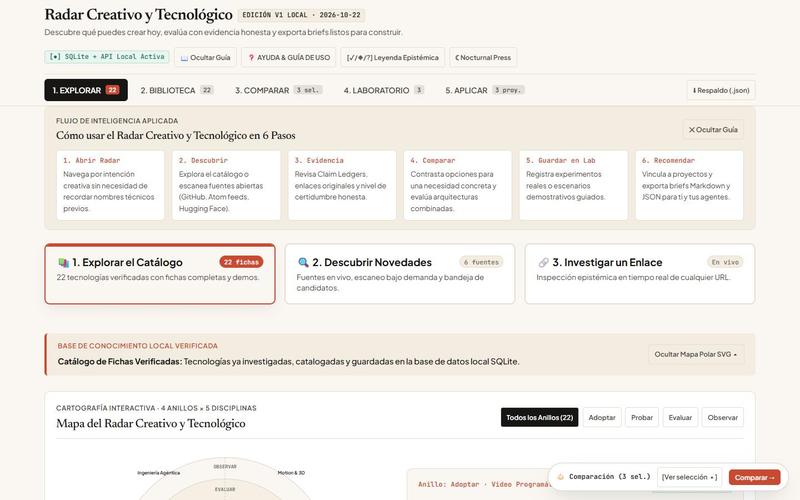The image size is (800, 500).
Task: Collapse map via Ocultar Mapa Polar SVG
Action: pos(696,354)
